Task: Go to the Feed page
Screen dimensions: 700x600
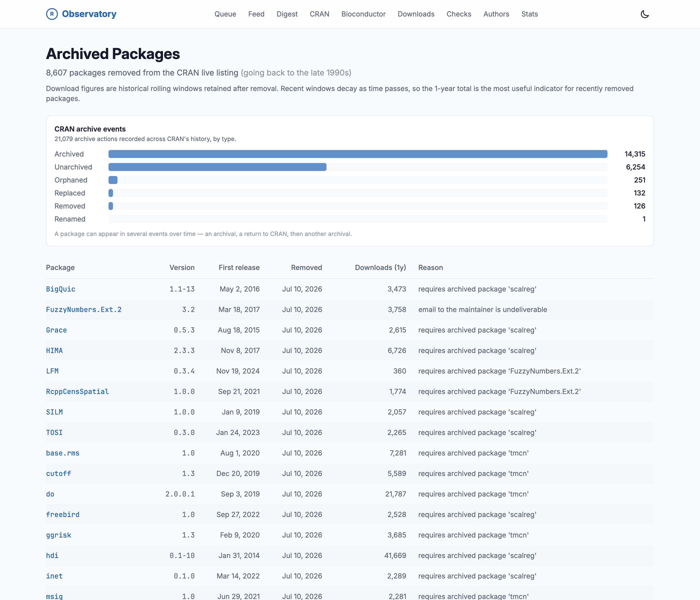Action: pos(256,14)
